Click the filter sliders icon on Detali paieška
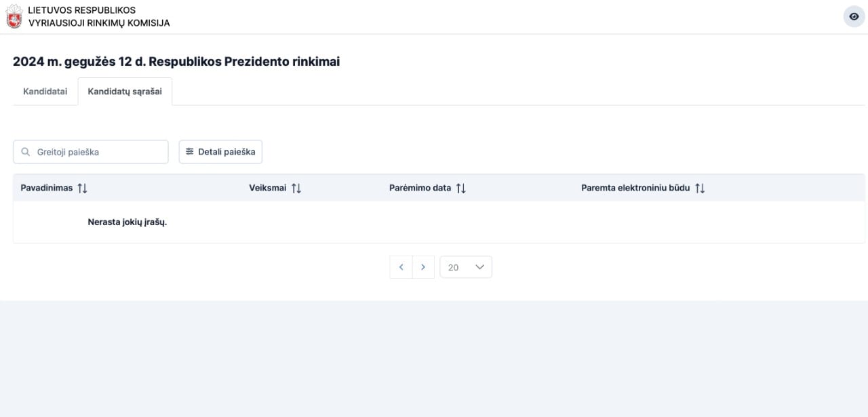This screenshot has height=417, width=868. point(190,152)
